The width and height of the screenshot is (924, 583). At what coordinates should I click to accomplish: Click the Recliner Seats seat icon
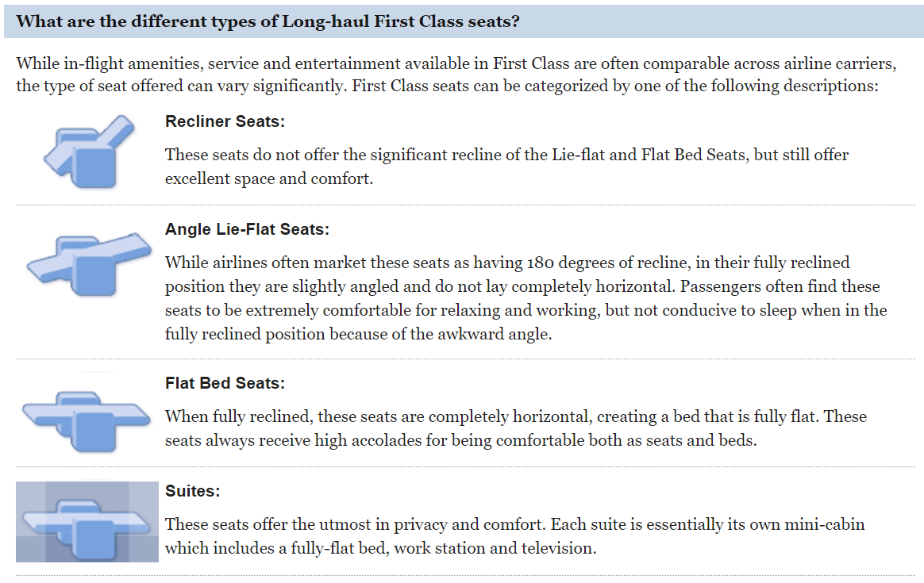[x=87, y=152]
